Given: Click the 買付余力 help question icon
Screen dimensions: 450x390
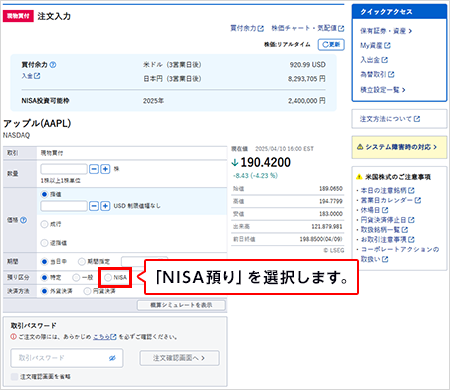Looking at the screenshot, I should [x=53, y=65].
